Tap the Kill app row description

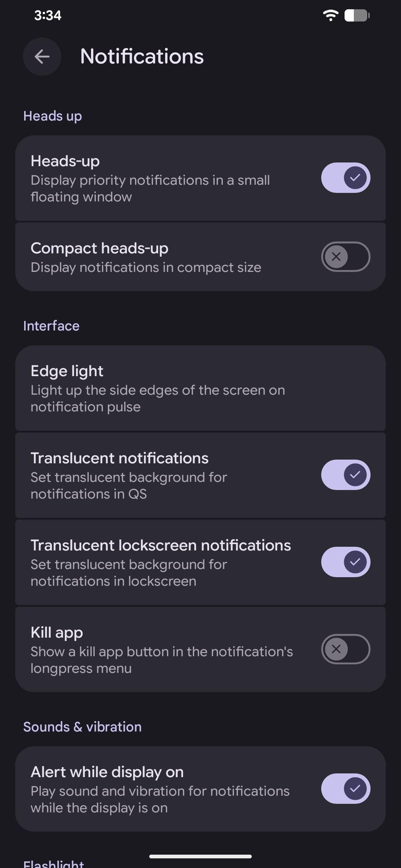tap(162, 660)
